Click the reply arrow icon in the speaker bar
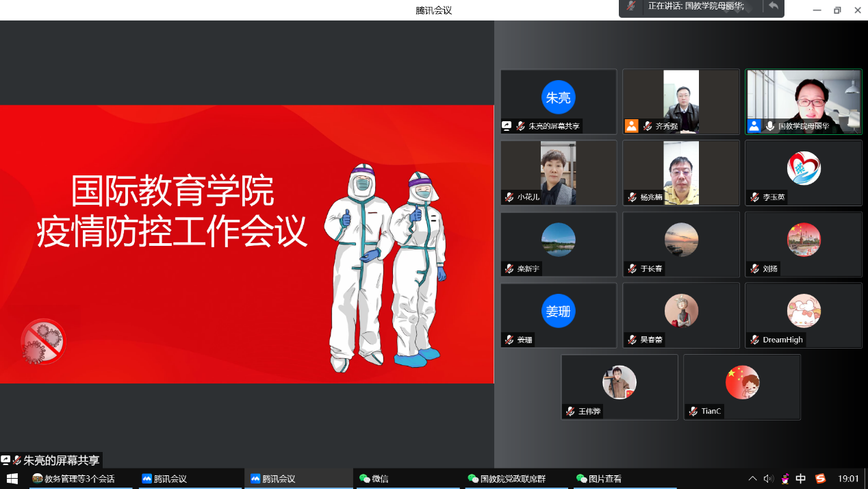The height and width of the screenshot is (489, 868). [x=773, y=6]
